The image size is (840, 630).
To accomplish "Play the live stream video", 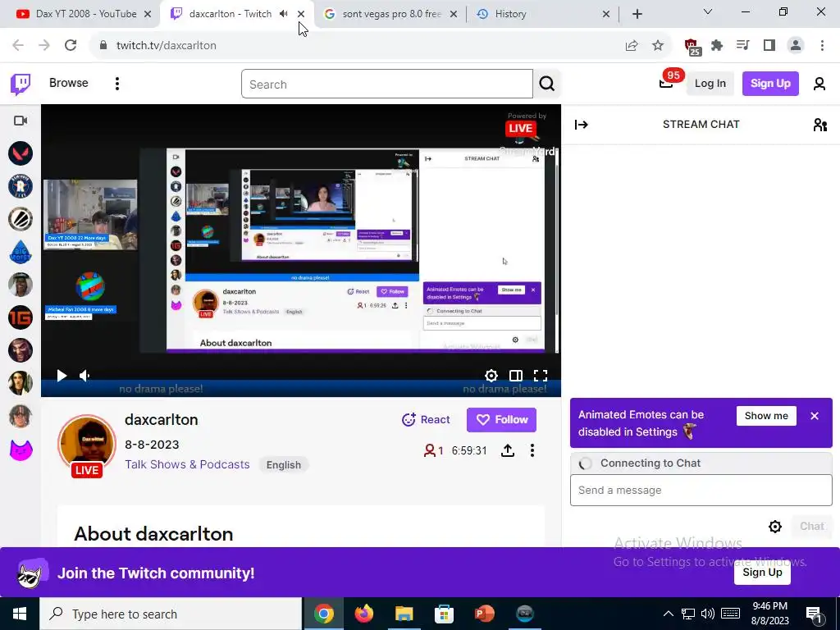I will click(62, 376).
